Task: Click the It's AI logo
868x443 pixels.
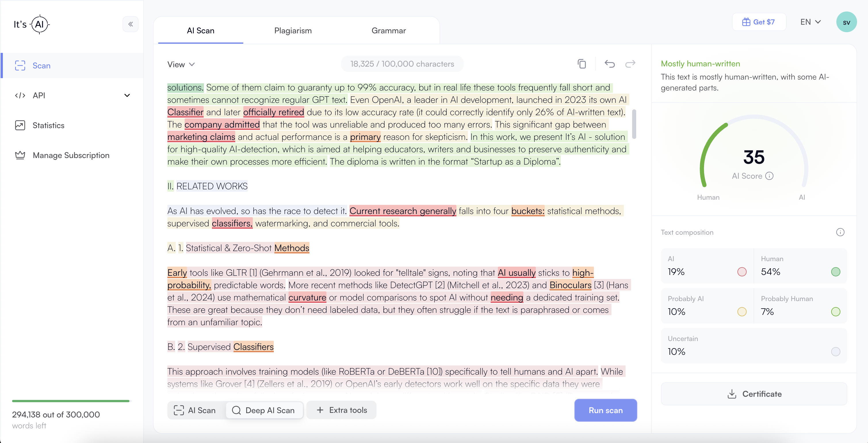Action: point(32,24)
